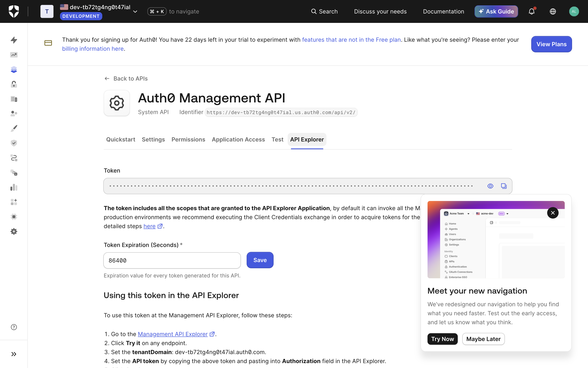Click the Maybe Later button

click(483, 339)
